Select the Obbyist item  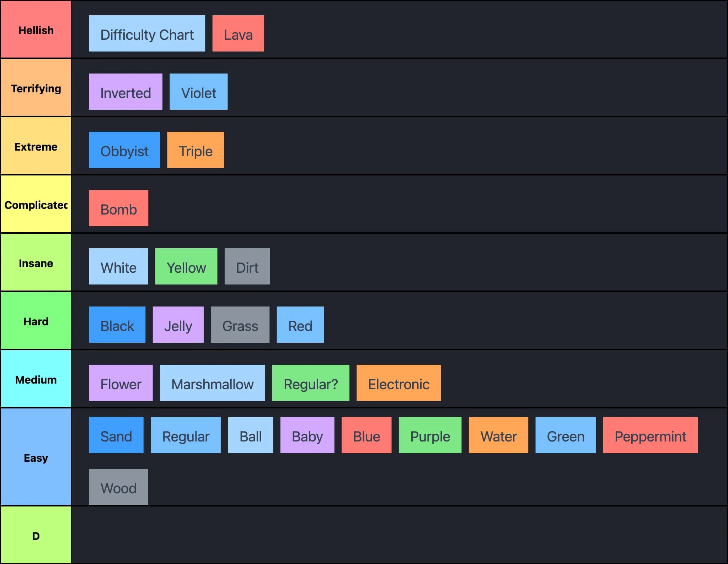pyautogui.click(x=124, y=150)
